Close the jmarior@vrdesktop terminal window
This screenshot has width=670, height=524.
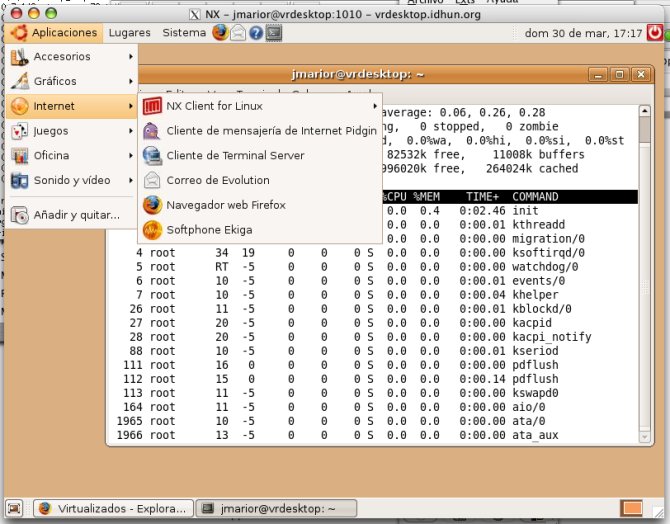coord(641,75)
